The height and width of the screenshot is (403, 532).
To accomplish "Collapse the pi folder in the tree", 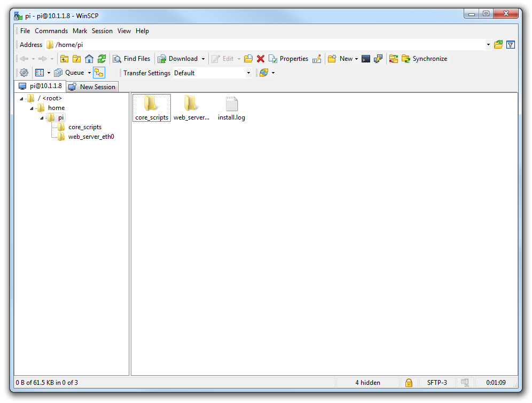I will click(41, 117).
